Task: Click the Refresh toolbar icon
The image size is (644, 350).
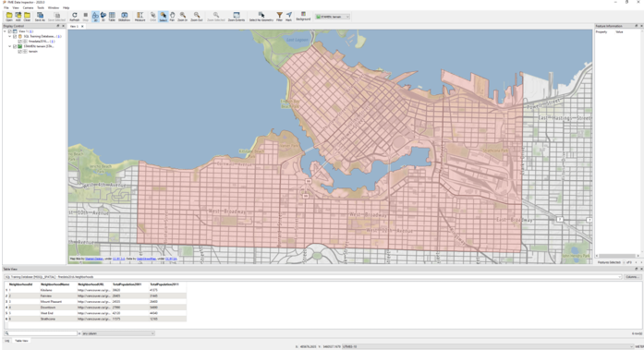Action: 74,17
